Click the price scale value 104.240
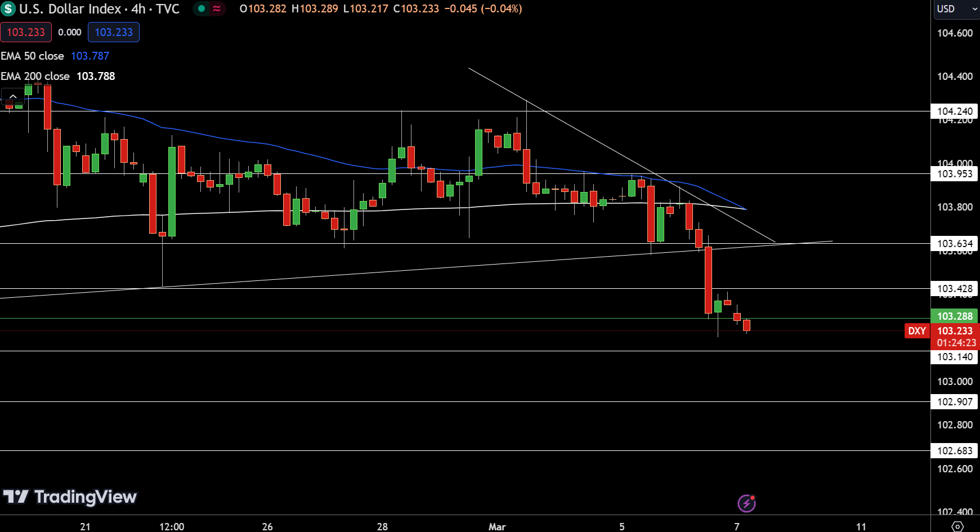Screen dimensions: 980x532 pyautogui.click(x=955, y=111)
